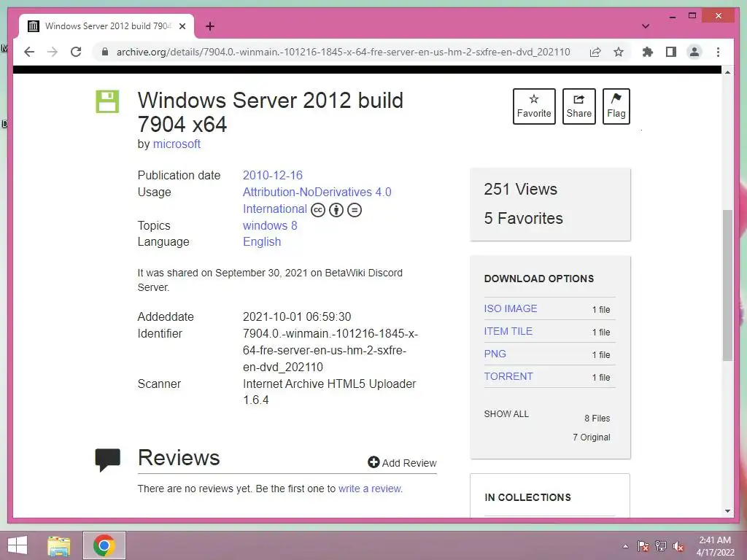
Task: Click the attribution person license icon
Action: [336, 209]
